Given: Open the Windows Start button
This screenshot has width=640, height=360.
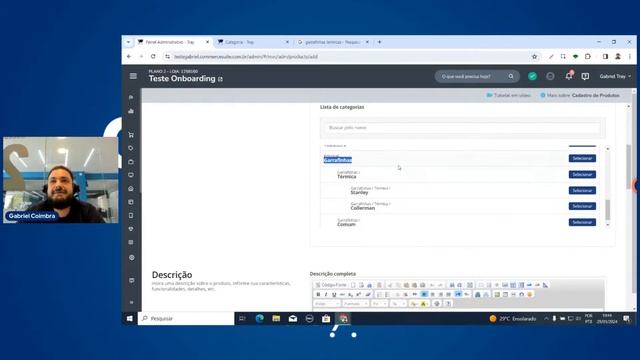Looking at the screenshot, I should coord(129,318).
